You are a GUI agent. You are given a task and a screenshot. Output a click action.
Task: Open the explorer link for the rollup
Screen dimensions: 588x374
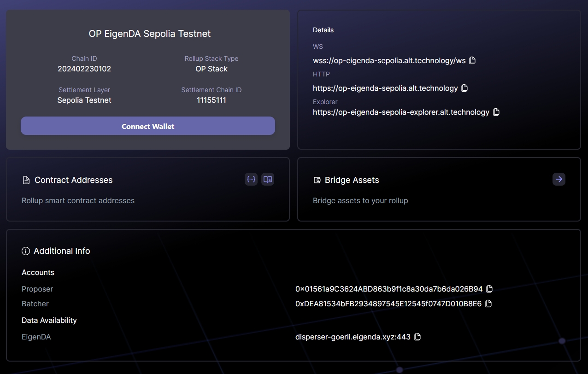400,111
